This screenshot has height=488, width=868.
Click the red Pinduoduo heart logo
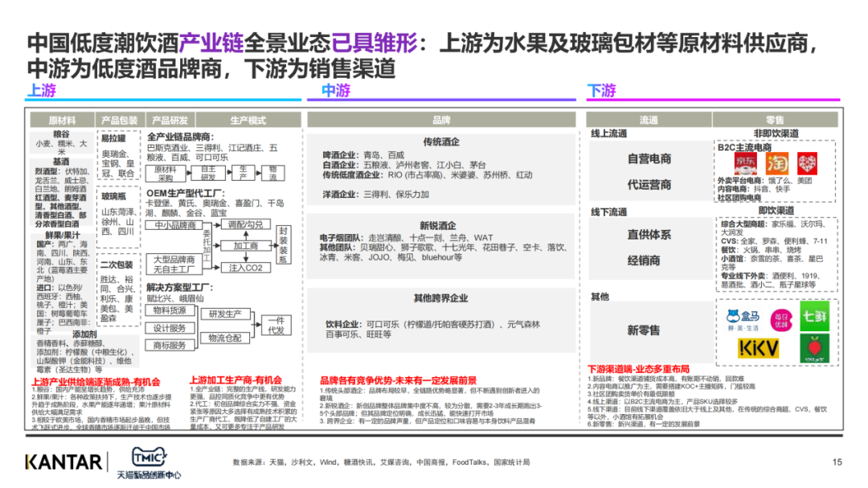pyautogui.click(x=807, y=163)
